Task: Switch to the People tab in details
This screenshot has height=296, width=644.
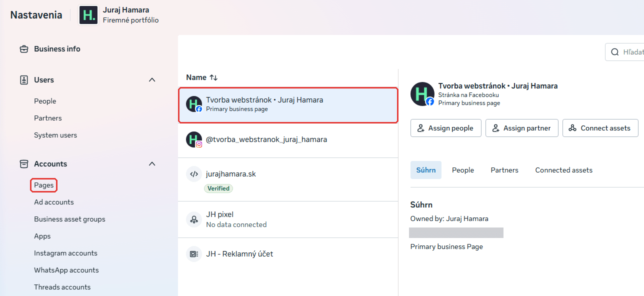Action: pyautogui.click(x=463, y=170)
